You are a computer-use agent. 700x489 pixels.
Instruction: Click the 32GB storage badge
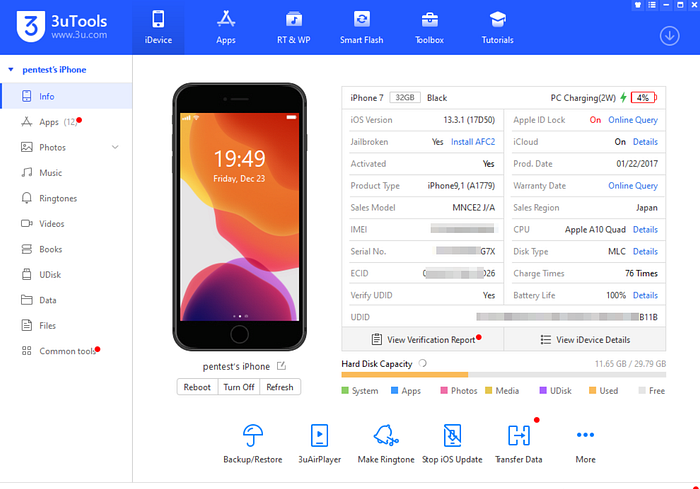[x=405, y=97]
